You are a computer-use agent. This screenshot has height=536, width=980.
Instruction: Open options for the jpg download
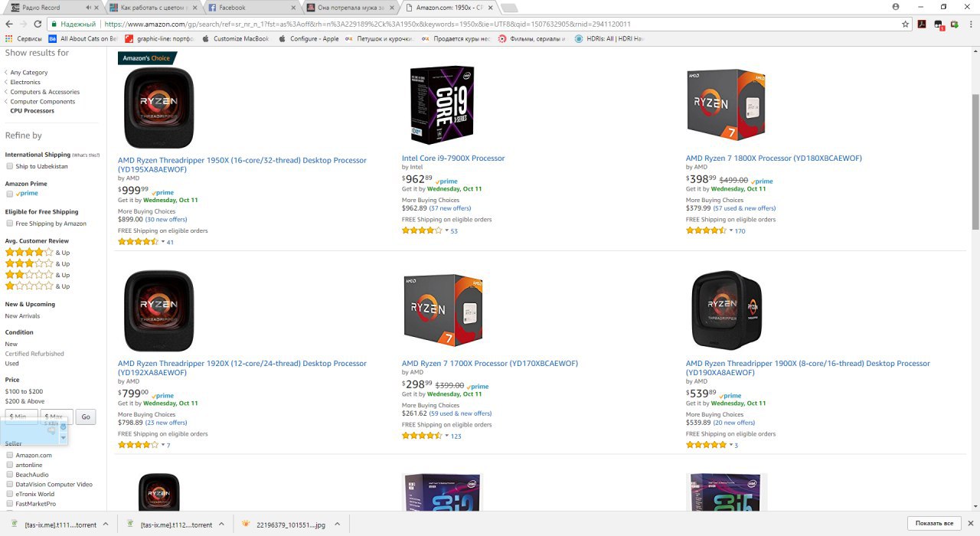coord(338,525)
